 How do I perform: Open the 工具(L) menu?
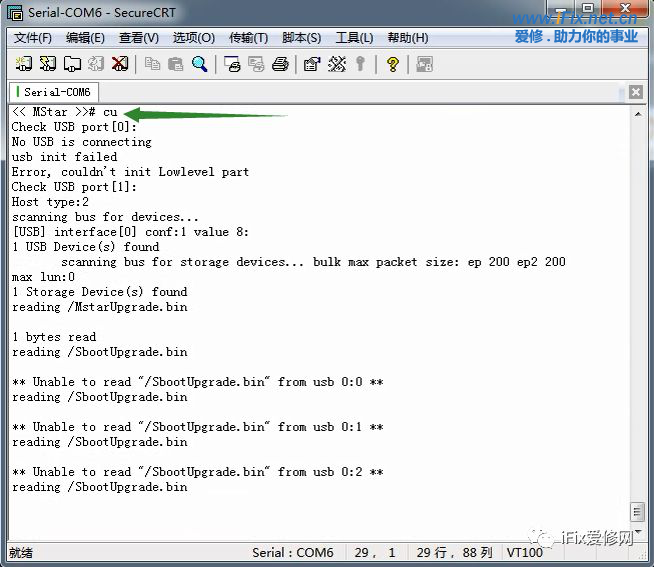pos(354,38)
